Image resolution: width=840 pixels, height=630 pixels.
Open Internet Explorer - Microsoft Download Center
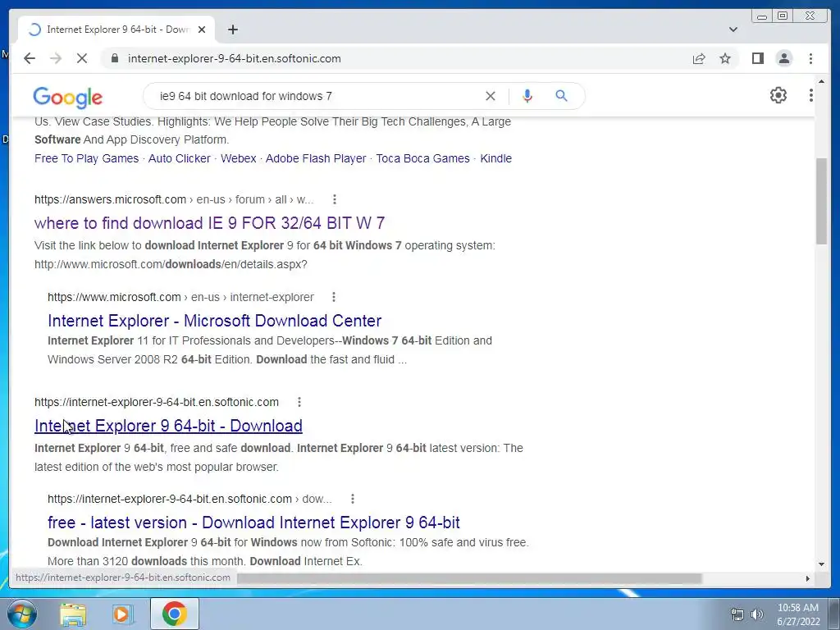coord(214,321)
